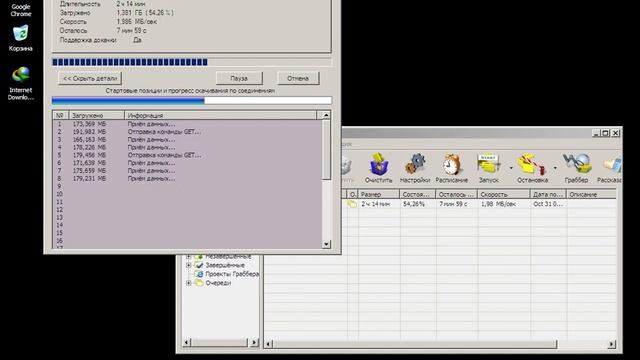Open the Корзина recycle bin icon

[x=20, y=38]
